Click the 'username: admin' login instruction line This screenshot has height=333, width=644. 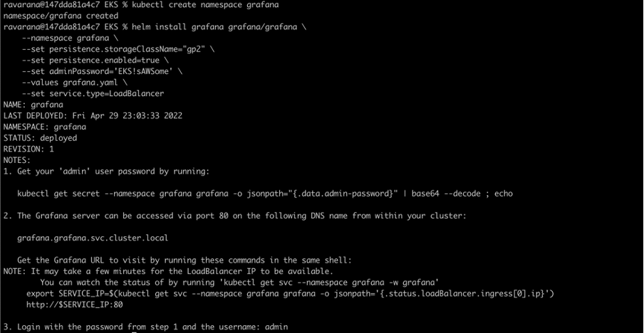click(x=146, y=327)
